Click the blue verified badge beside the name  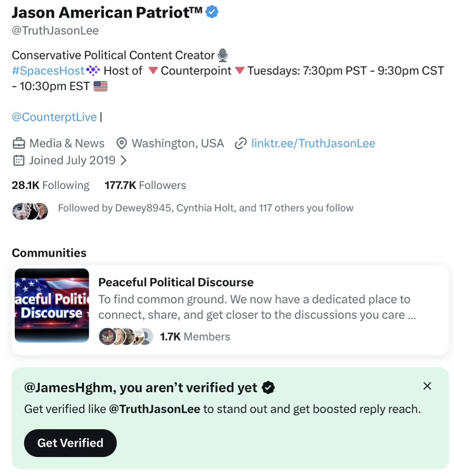pos(212,12)
